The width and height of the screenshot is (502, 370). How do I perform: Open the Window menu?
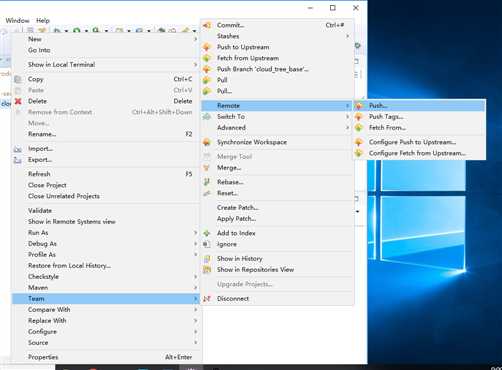[17, 21]
